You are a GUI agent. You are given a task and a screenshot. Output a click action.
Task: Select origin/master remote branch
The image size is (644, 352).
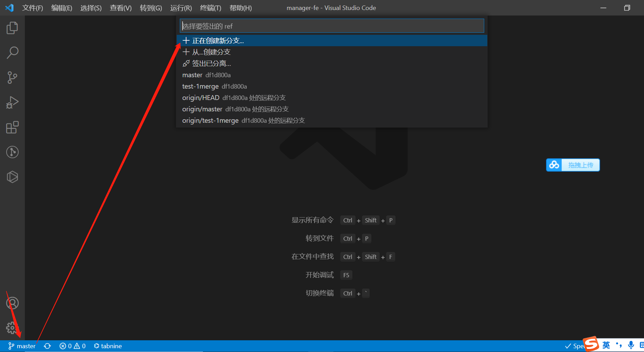(332, 109)
